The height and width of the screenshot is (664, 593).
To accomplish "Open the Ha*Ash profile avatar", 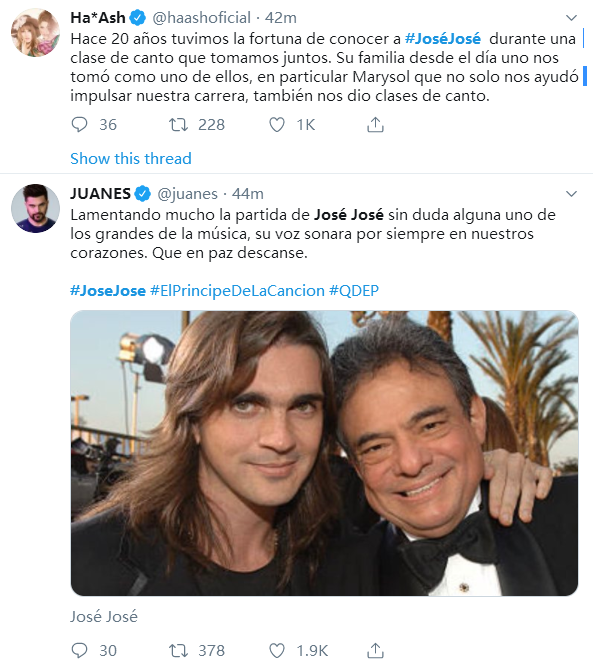I will [x=35, y=33].
